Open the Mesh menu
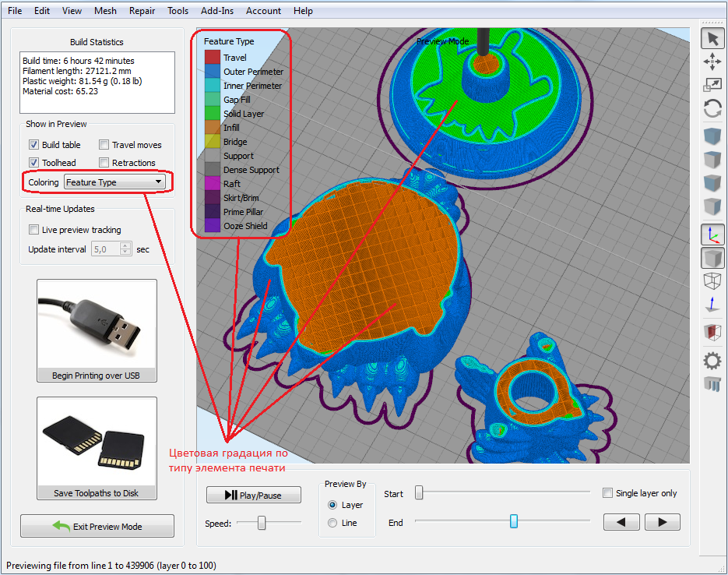The image size is (728, 575). click(x=104, y=10)
